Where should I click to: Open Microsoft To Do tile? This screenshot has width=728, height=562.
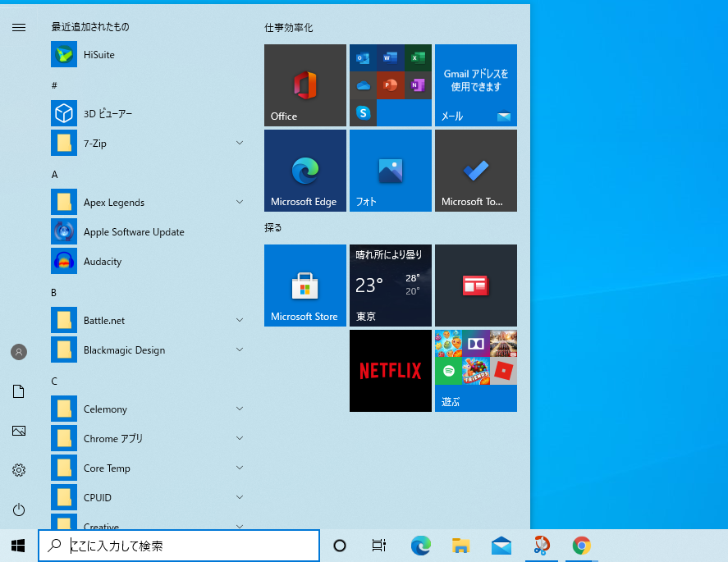[475, 170]
